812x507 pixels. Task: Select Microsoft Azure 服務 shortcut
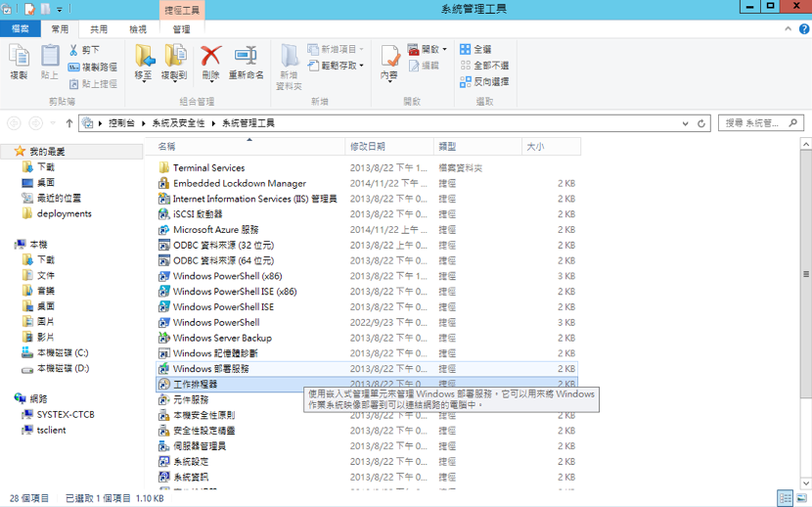click(x=208, y=229)
